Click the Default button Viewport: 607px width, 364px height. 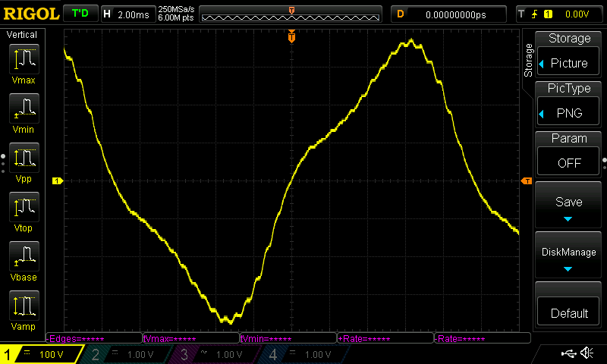pos(568,313)
